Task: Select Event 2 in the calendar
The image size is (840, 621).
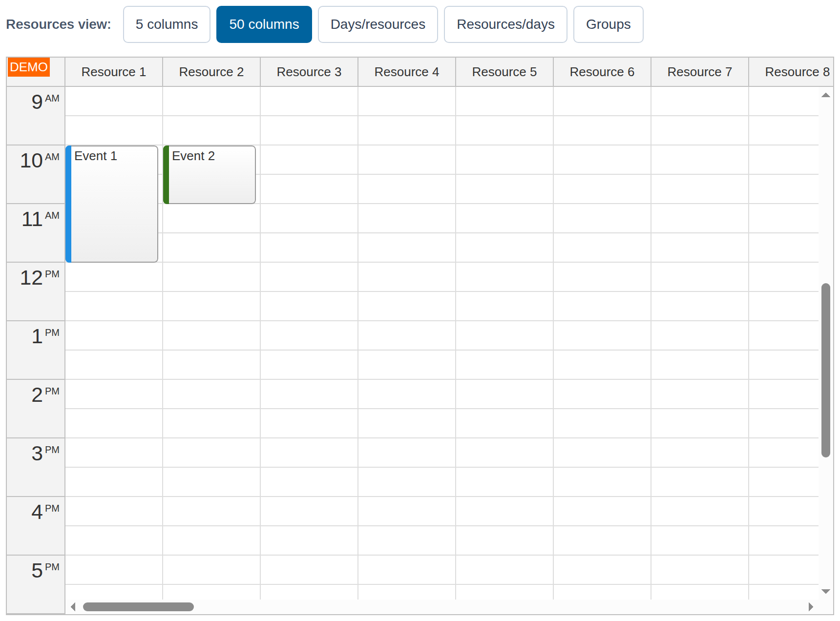Action: point(210,174)
